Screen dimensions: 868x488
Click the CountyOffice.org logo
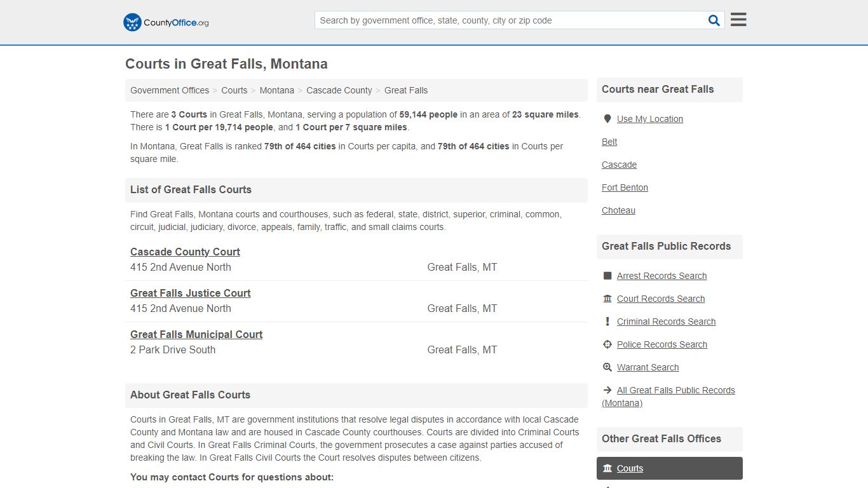click(x=166, y=22)
